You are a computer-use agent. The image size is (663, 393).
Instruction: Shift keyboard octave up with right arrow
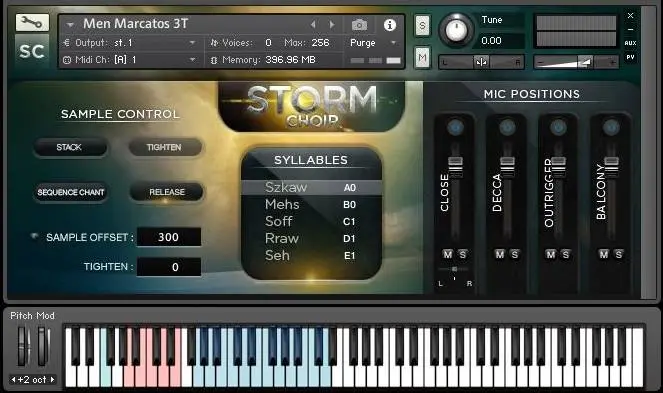click(x=52, y=379)
